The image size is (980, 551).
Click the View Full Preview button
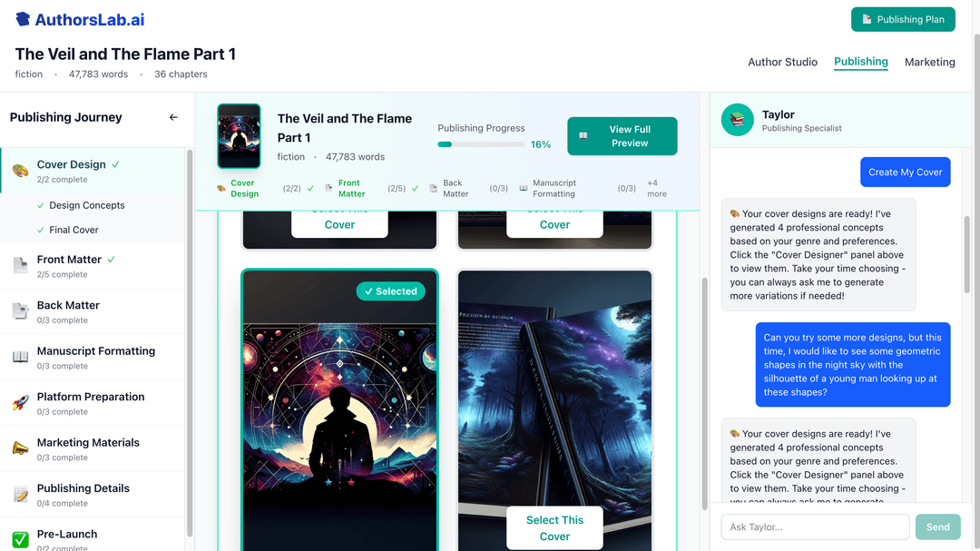(x=622, y=136)
